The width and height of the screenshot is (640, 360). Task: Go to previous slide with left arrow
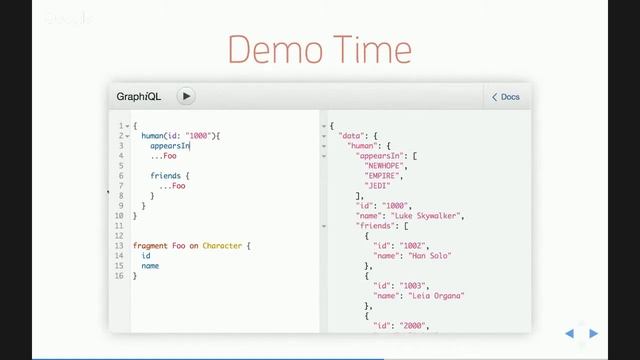point(570,333)
